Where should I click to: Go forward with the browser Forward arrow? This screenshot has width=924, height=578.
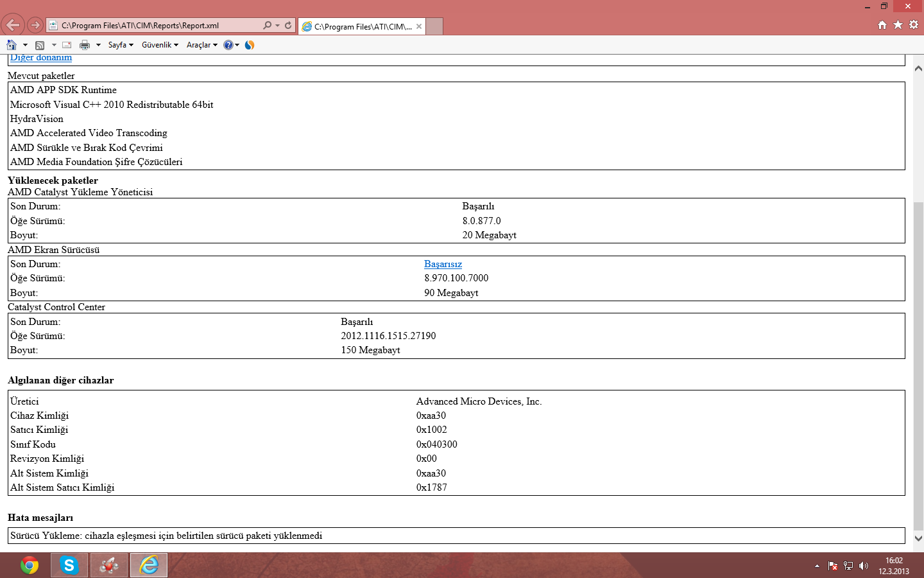(35, 25)
